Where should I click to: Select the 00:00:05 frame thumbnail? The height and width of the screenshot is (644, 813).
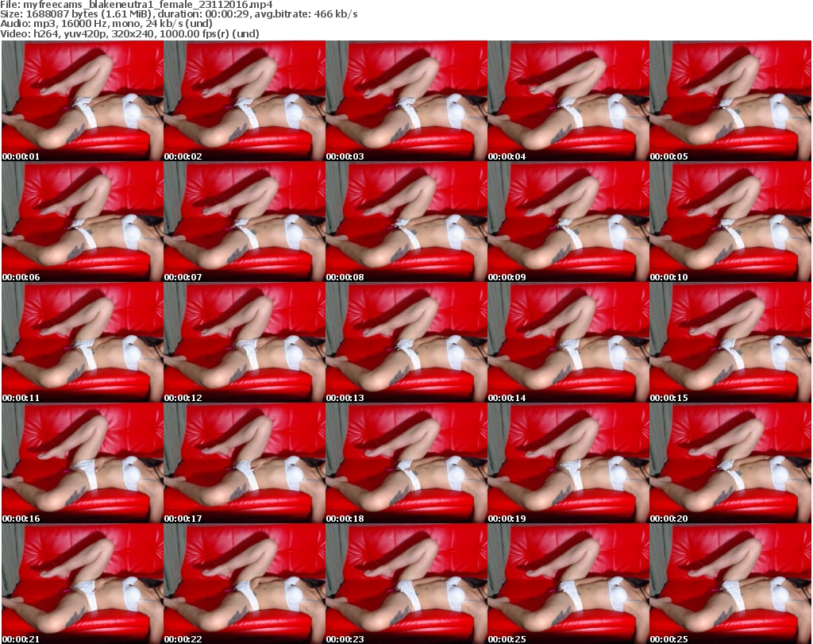730,101
